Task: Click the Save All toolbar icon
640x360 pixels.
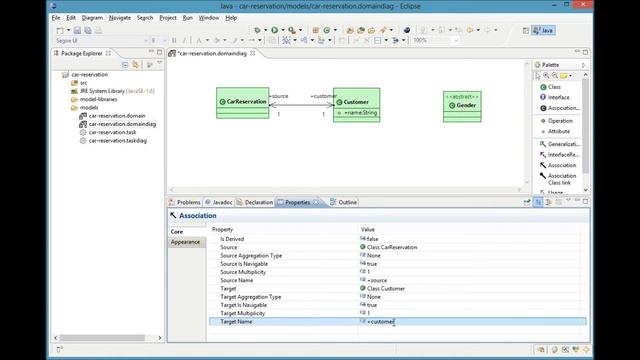Action: pos(88,30)
